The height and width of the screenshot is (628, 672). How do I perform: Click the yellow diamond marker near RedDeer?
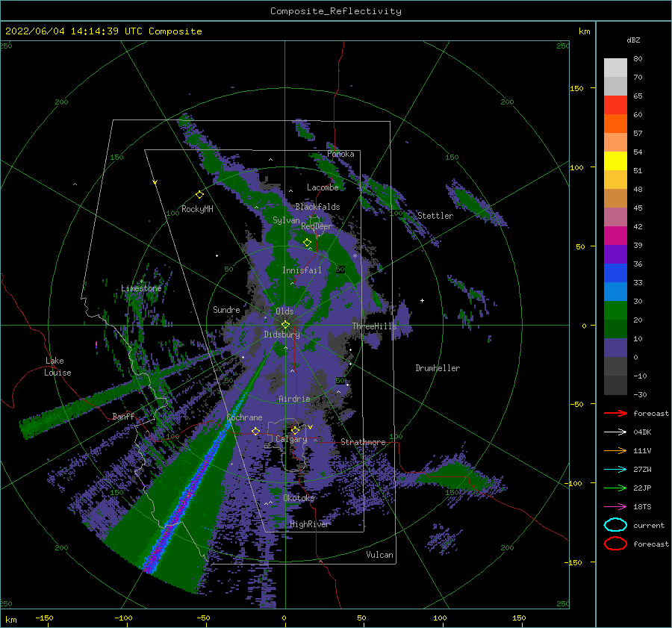(307, 243)
